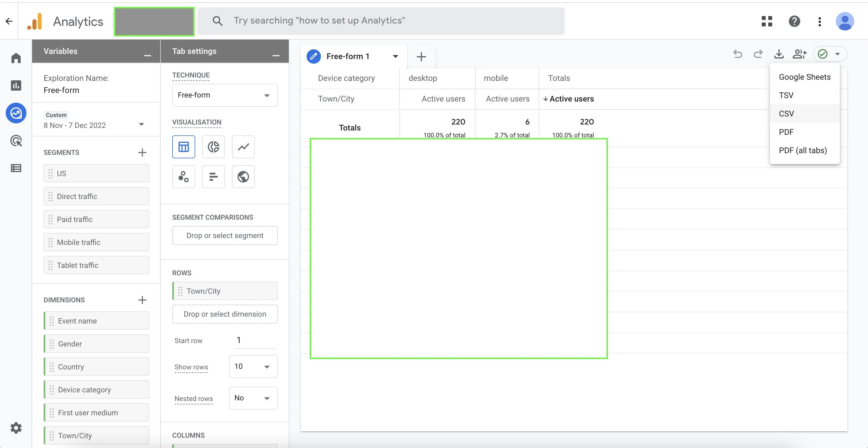Add a new segment with plus button
This screenshot has width=868, height=448.
point(142,153)
